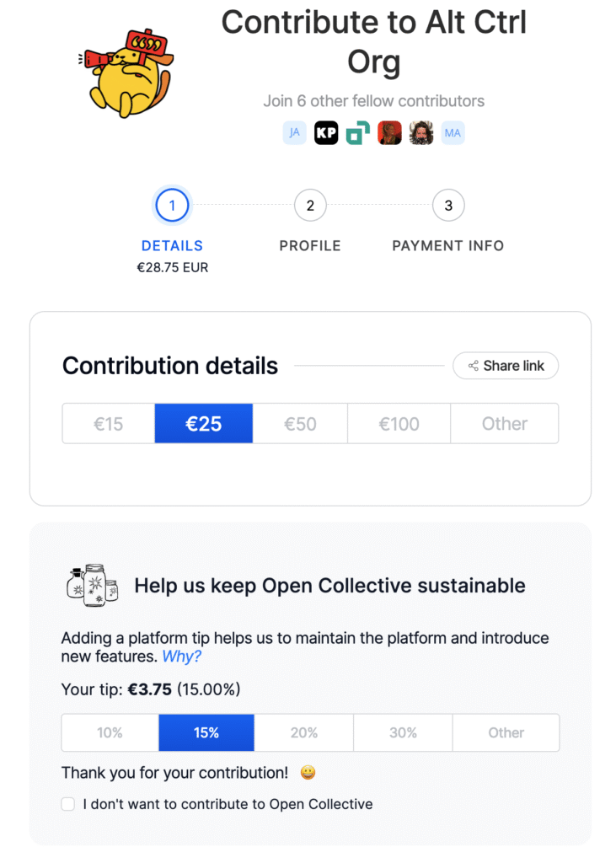The image size is (616, 863).
Task: Click the red photo contributor avatar
Action: [389, 132]
